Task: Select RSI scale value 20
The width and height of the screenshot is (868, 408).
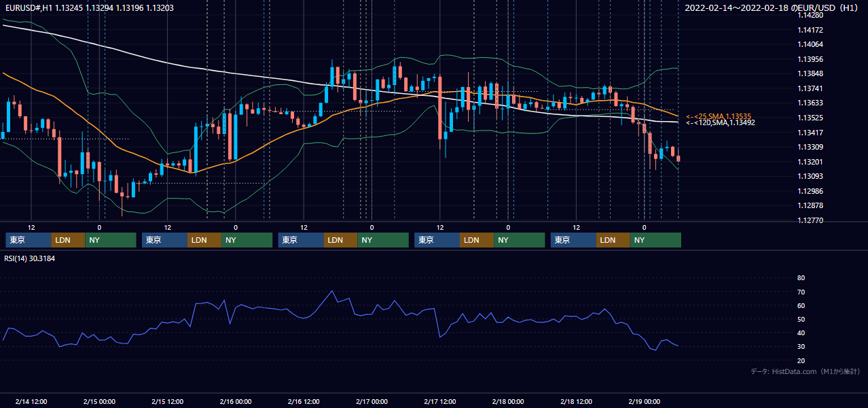Action: click(801, 360)
